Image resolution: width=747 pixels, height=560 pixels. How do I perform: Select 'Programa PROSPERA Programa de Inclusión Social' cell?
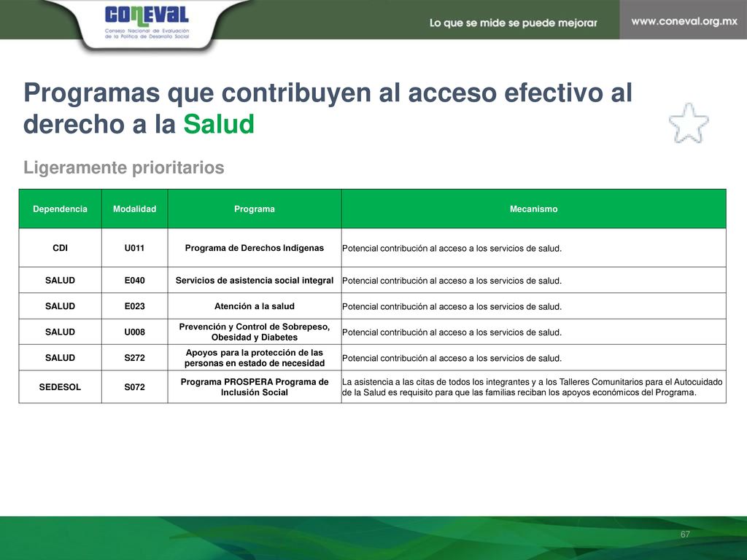pyautogui.click(x=255, y=387)
